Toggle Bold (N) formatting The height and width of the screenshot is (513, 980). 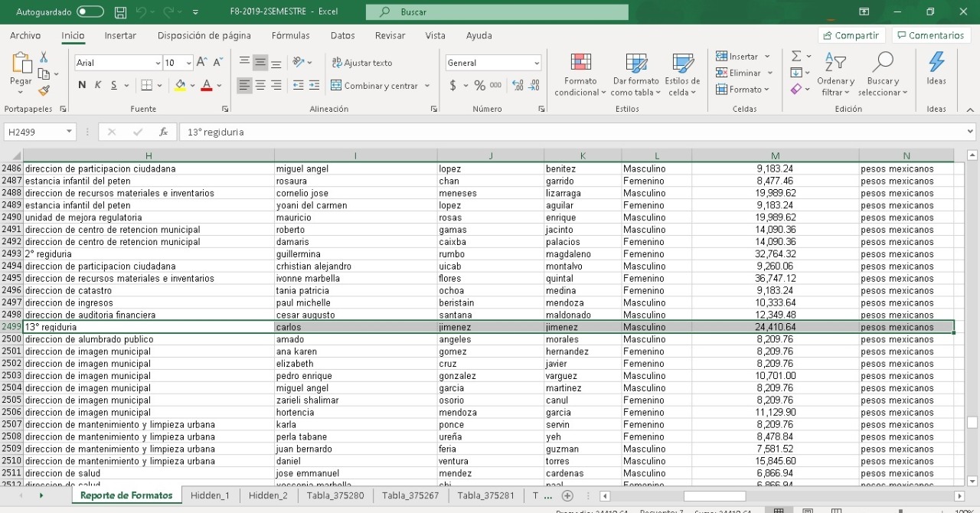[x=82, y=85]
